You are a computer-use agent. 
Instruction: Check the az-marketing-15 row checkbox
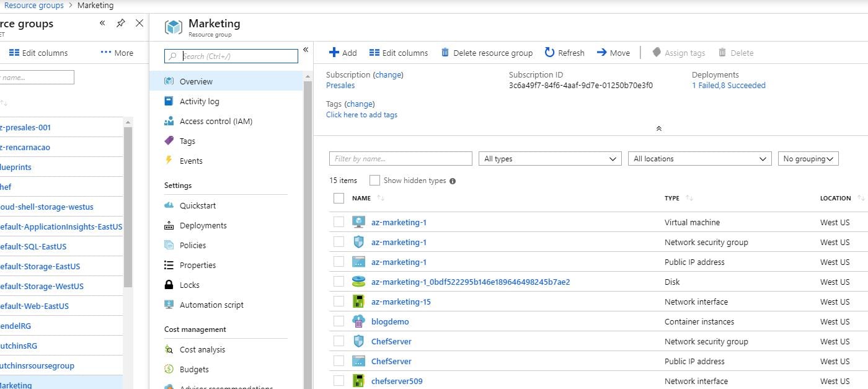[x=339, y=302]
